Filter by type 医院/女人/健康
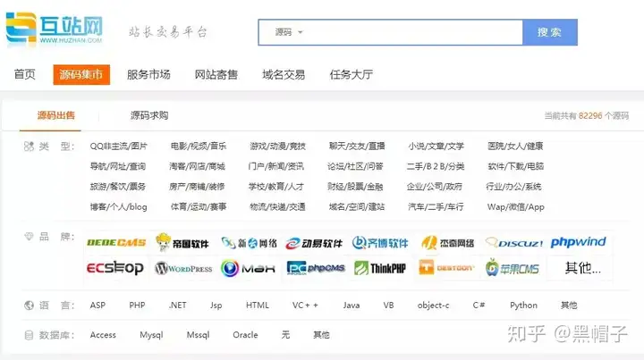 pyautogui.click(x=515, y=146)
